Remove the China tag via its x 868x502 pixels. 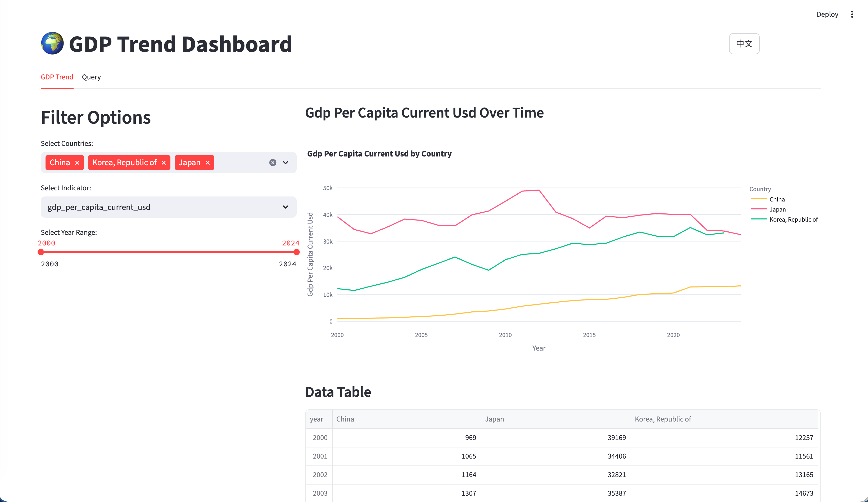[x=77, y=163]
